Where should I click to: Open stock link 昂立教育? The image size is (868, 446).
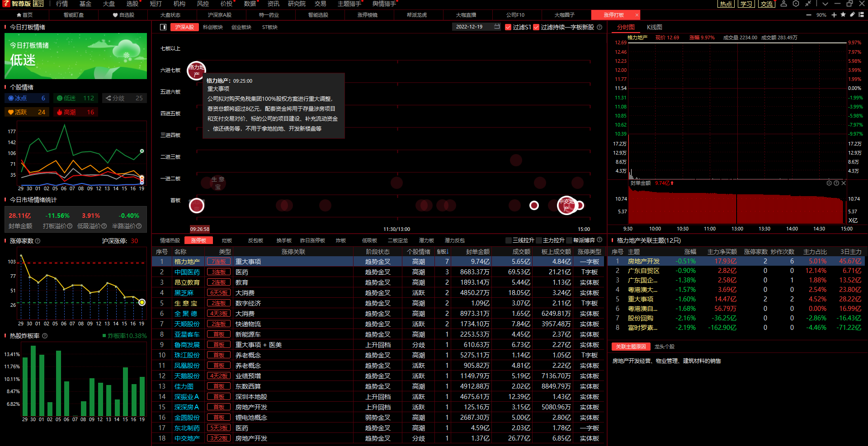click(x=187, y=282)
